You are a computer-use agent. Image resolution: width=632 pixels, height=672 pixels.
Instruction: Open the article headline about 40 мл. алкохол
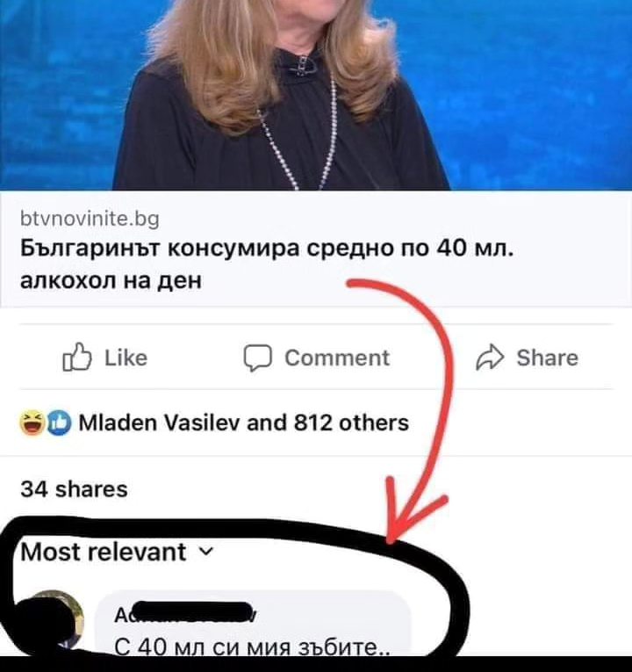click(266, 264)
